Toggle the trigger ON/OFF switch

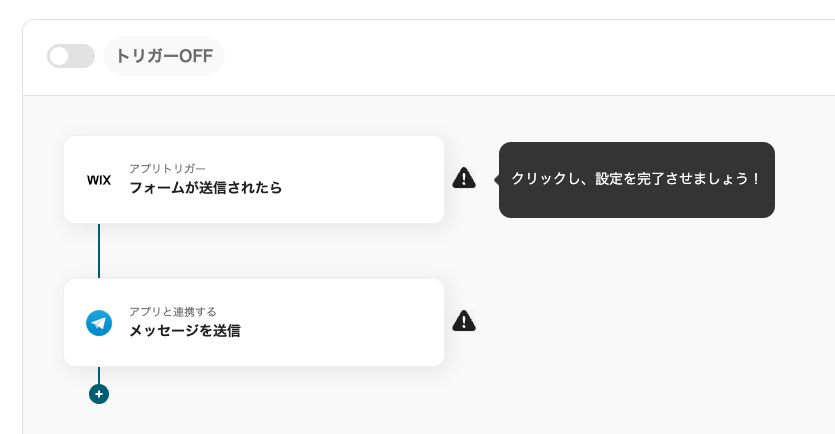click(70, 56)
